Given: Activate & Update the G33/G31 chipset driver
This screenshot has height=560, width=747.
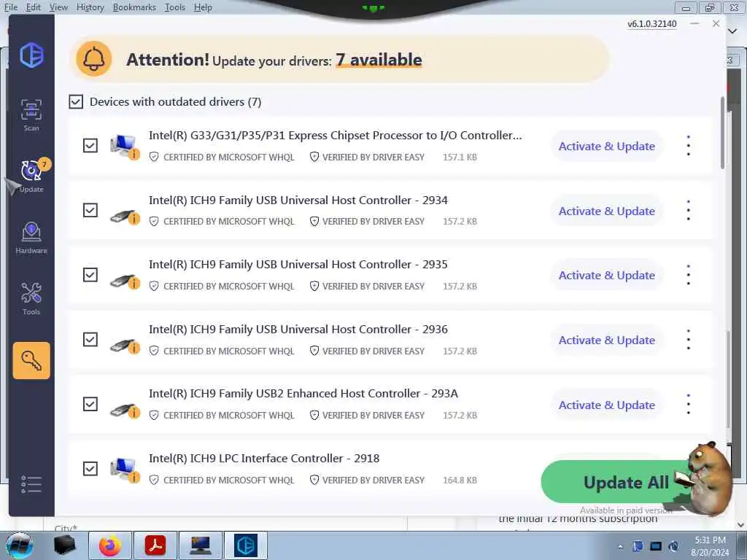Looking at the screenshot, I should tap(606, 146).
